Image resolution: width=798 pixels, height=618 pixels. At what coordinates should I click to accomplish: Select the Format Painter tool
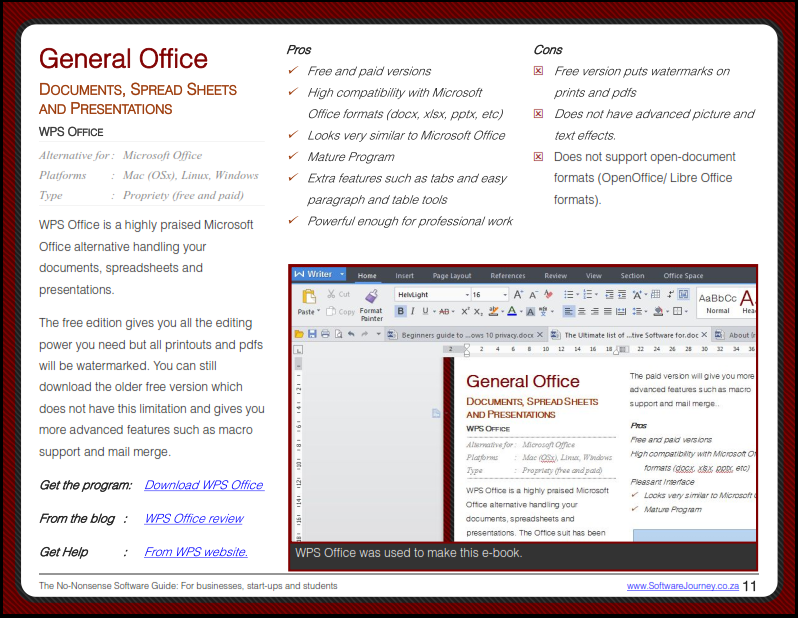click(371, 304)
